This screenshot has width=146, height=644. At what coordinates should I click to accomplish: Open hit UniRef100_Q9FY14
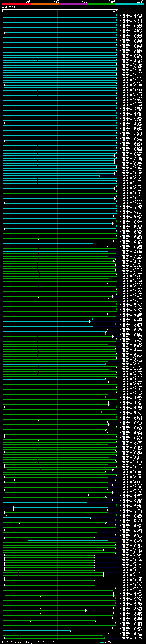pos(131,22)
